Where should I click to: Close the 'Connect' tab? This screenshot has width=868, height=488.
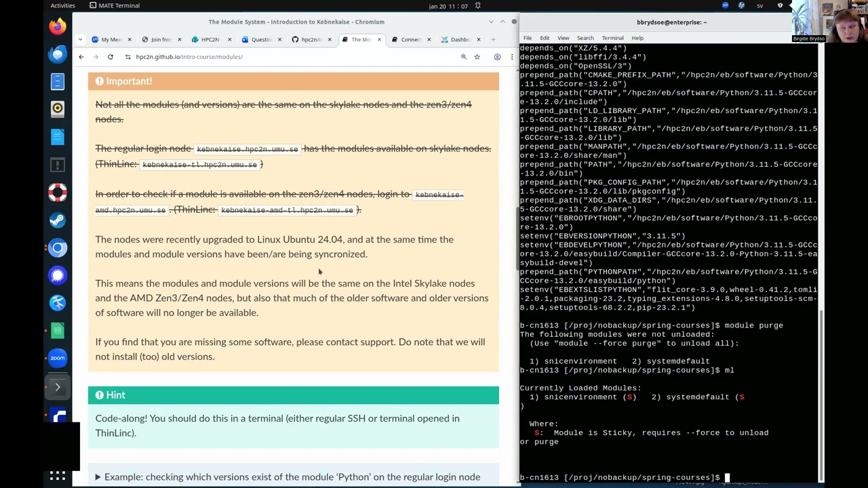click(430, 39)
